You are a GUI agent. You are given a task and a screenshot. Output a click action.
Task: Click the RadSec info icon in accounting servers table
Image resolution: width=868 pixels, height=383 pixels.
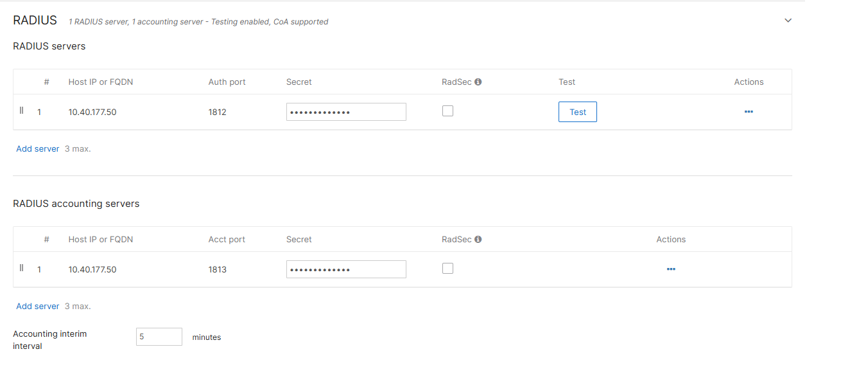click(x=478, y=239)
